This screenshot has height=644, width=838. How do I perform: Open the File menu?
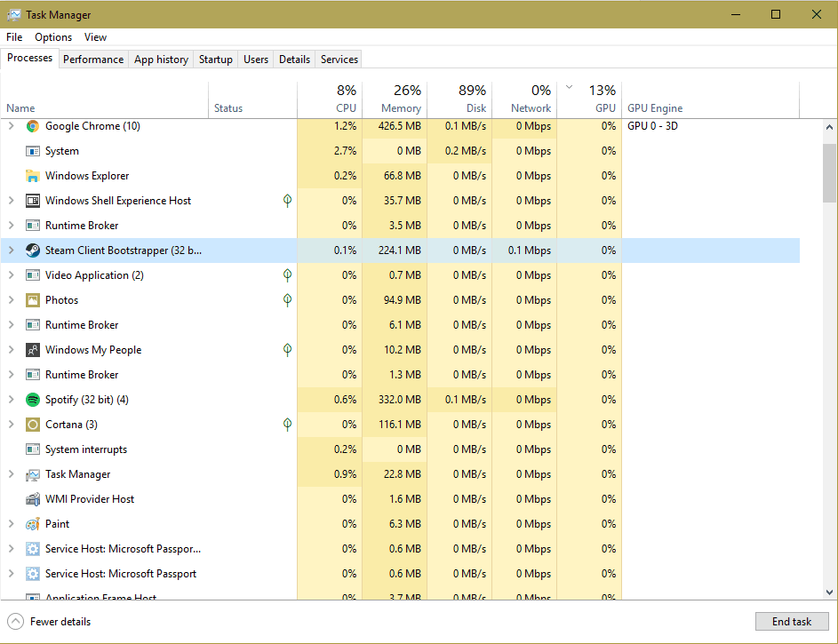click(14, 37)
